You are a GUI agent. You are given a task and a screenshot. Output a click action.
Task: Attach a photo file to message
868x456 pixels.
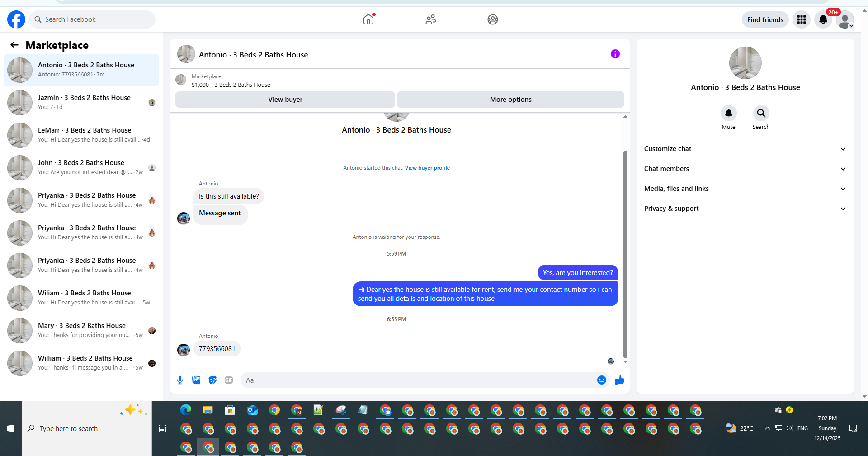click(196, 380)
